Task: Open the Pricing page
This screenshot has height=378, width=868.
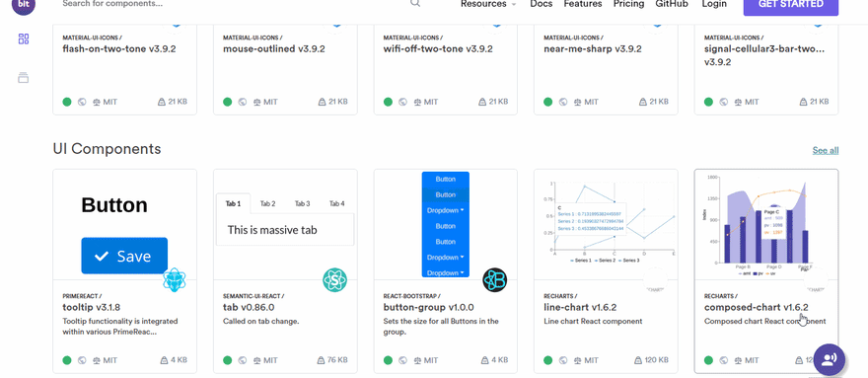Action: [x=628, y=4]
